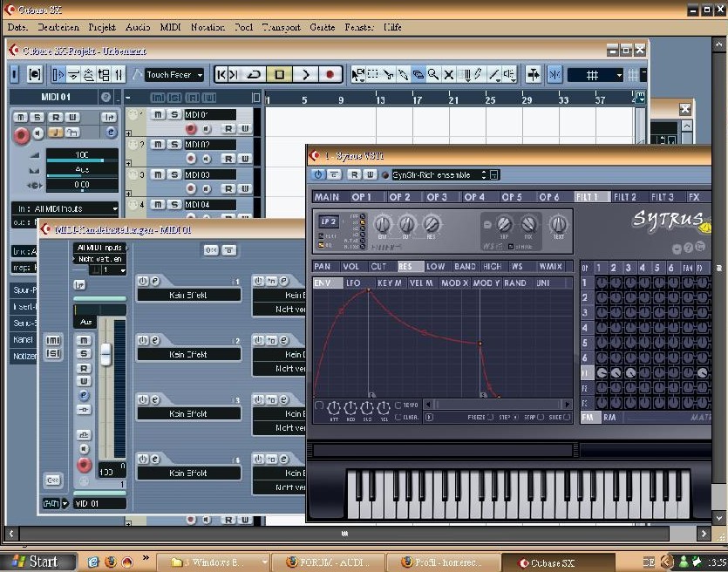The image size is (728, 572).
Task: Open the Touch Fader automation mode dropdown
Action: point(174,74)
